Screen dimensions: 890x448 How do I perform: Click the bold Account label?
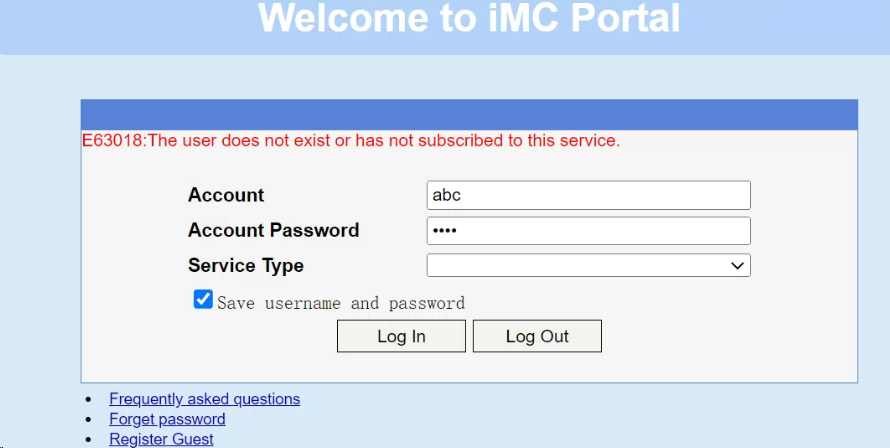coord(226,195)
